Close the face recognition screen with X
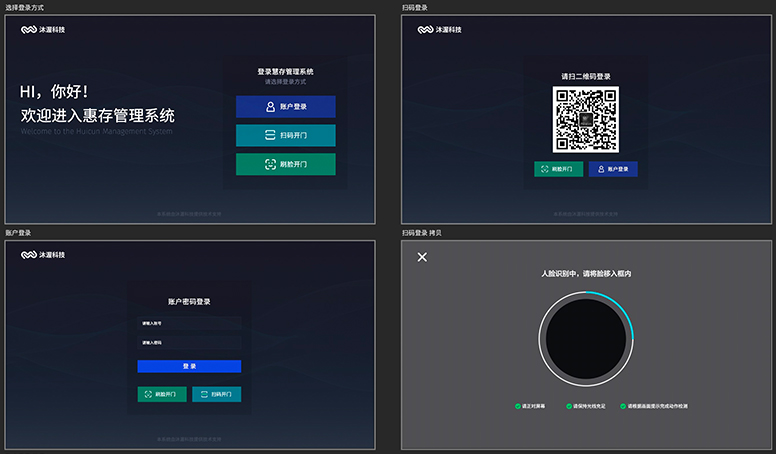This screenshot has height=454, width=776. [x=422, y=257]
